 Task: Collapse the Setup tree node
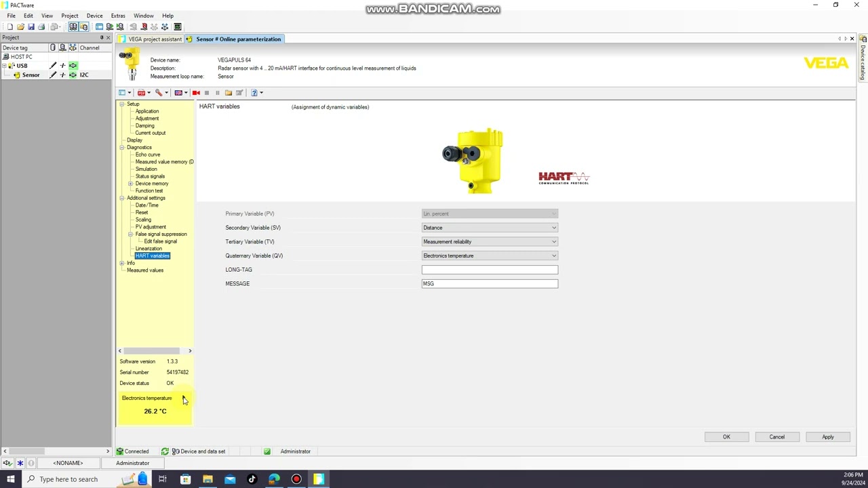(x=122, y=104)
